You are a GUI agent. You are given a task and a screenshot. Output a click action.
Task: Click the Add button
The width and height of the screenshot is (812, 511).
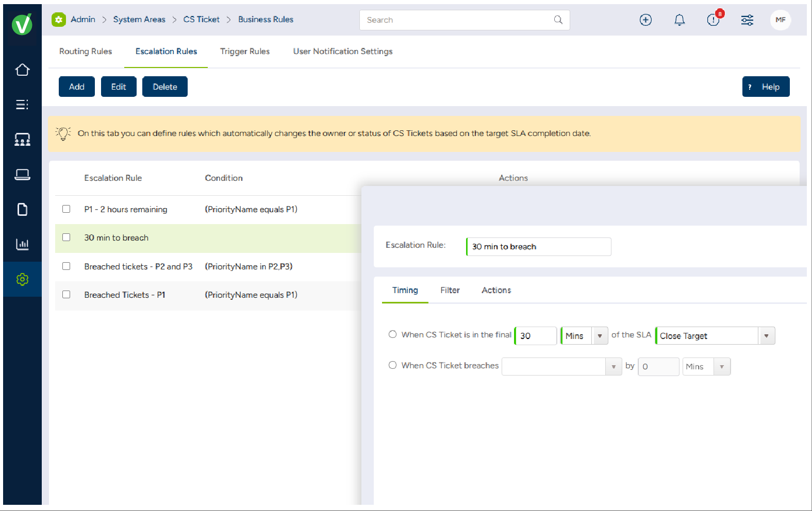tap(77, 87)
